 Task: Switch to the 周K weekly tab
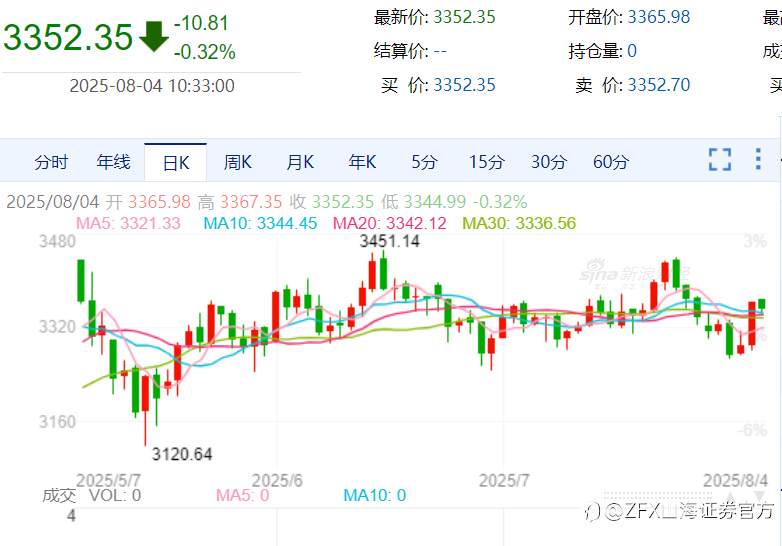[237, 162]
